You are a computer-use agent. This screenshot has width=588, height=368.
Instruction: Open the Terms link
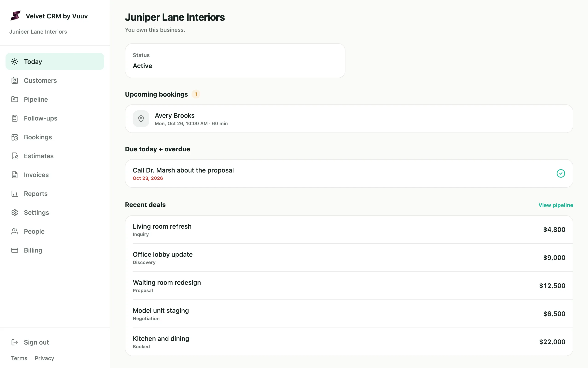19,358
